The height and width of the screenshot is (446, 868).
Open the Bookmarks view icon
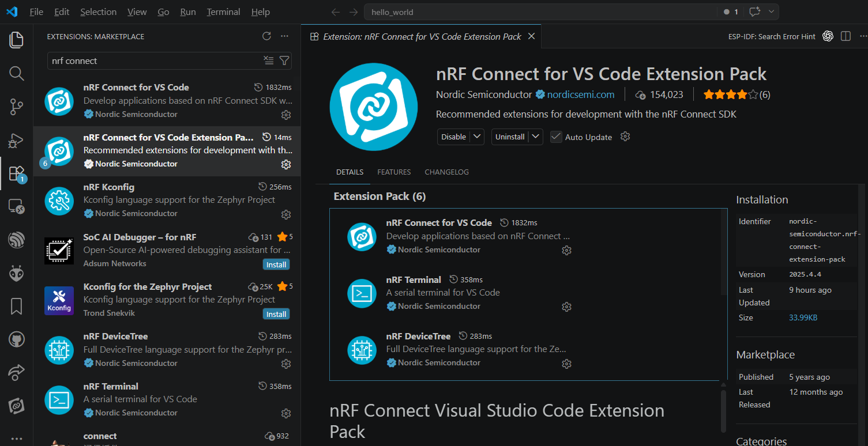(x=16, y=307)
